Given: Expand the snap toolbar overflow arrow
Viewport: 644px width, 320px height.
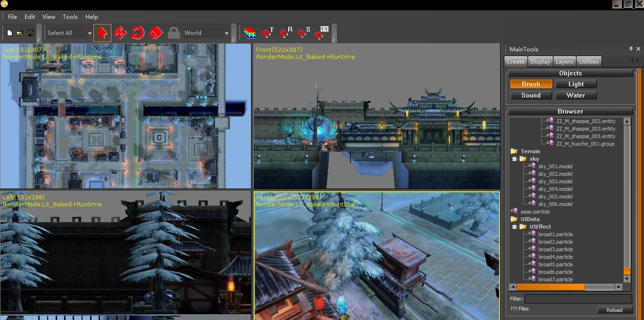Looking at the screenshot, I should coord(334,40).
